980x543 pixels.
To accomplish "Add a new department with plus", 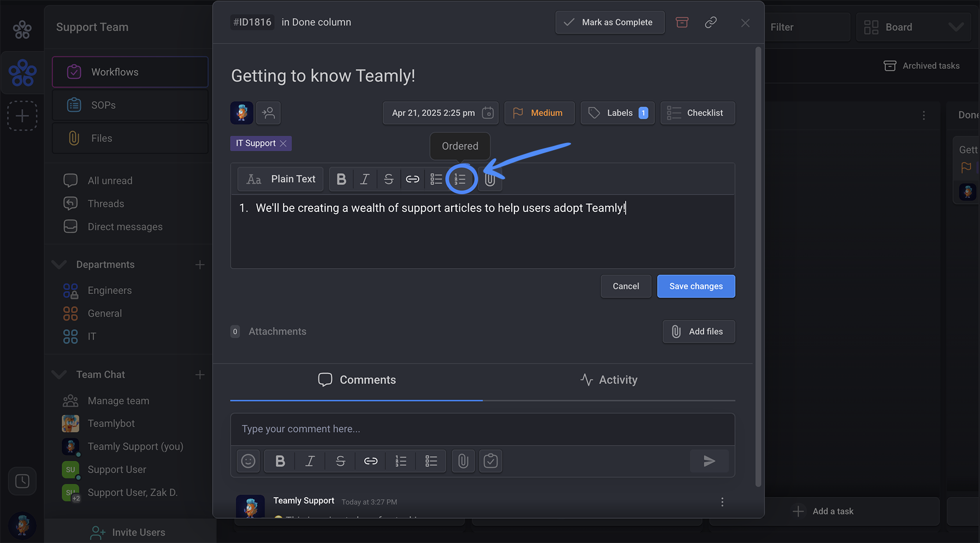I will click(x=200, y=264).
